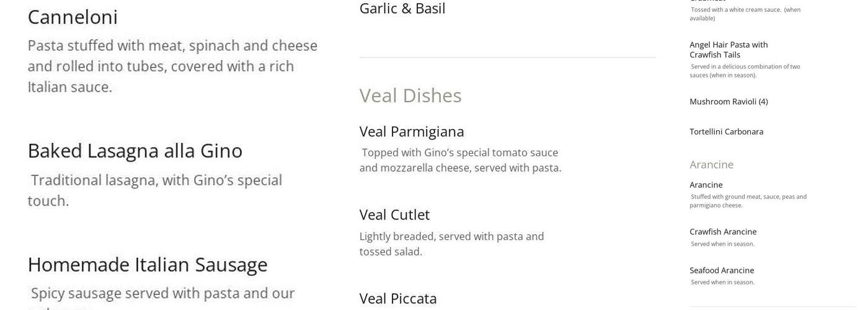Click the 'combination of two sauces' description
This screenshot has height=310, width=868.
[745, 71]
